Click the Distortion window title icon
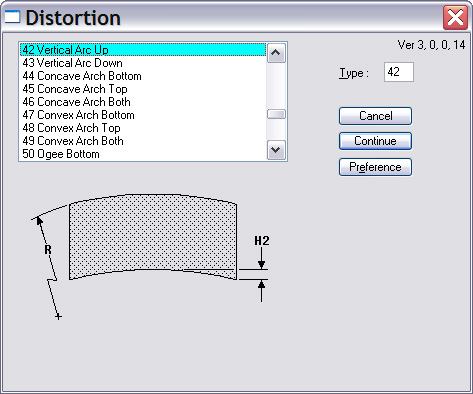The width and height of the screenshot is (473, 394). [12, 17]
